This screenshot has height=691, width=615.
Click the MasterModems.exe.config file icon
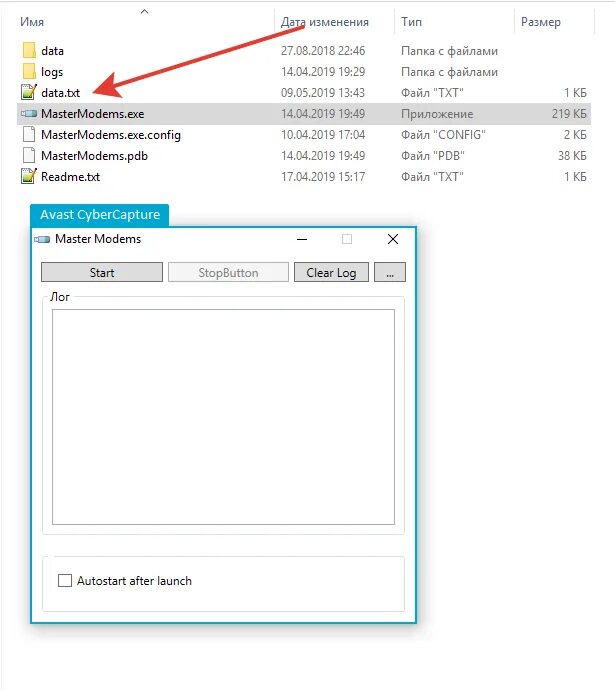(x=29, y=134)
